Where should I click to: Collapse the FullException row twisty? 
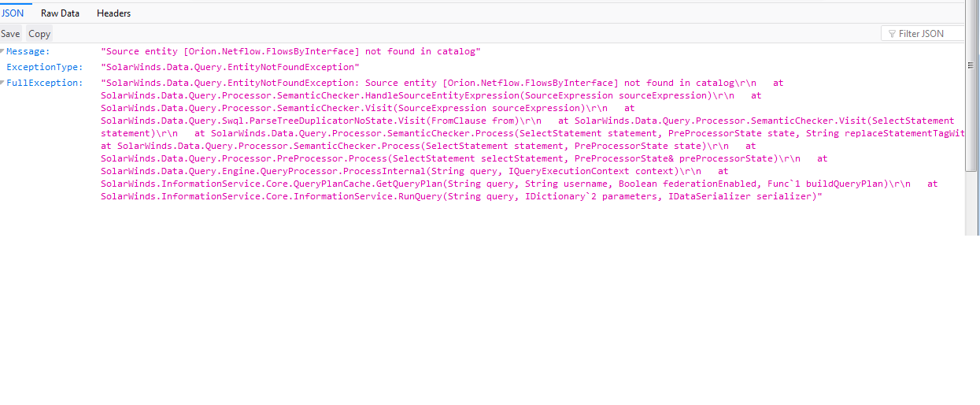(x=2, y=83)
